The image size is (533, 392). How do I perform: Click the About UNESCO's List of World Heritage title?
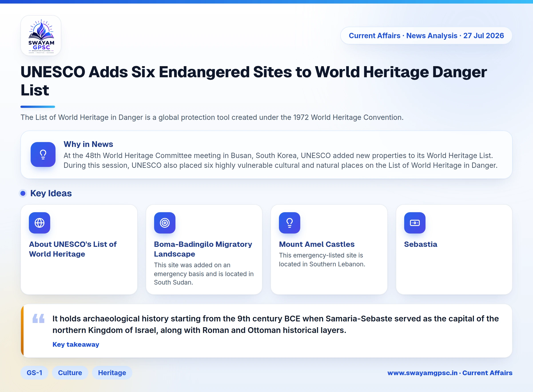tap(73, 249)
